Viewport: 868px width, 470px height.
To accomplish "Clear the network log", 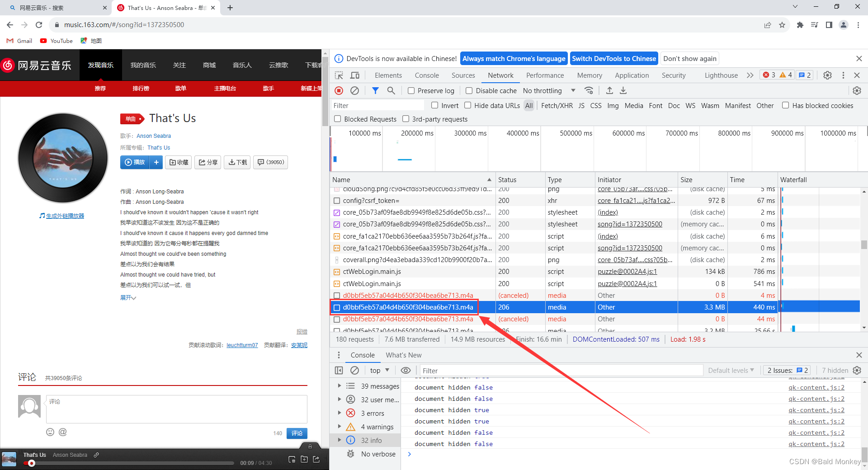I will [355, 91].
